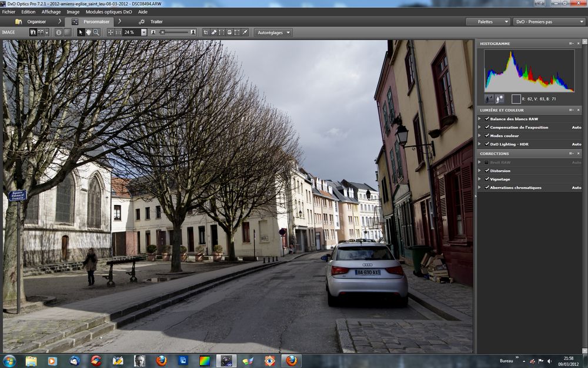This screenshot has width=588, height=368.
Task: Select the dust removal eraser tool
Action: pos(214,32)
